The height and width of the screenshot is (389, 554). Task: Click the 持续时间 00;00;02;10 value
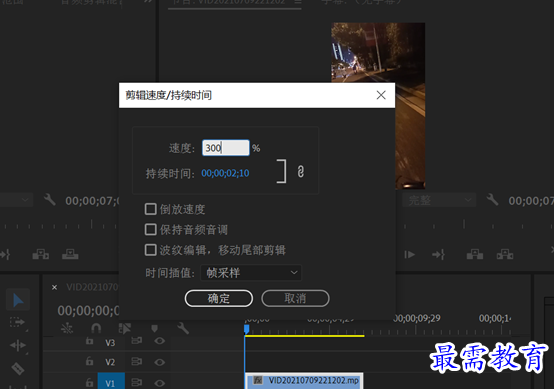(x=225, y=173)
